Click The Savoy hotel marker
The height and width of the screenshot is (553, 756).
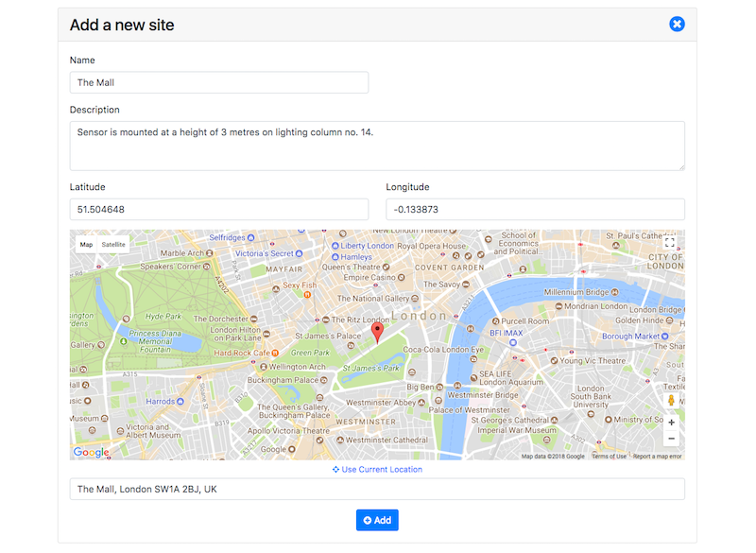coord(466,285)
